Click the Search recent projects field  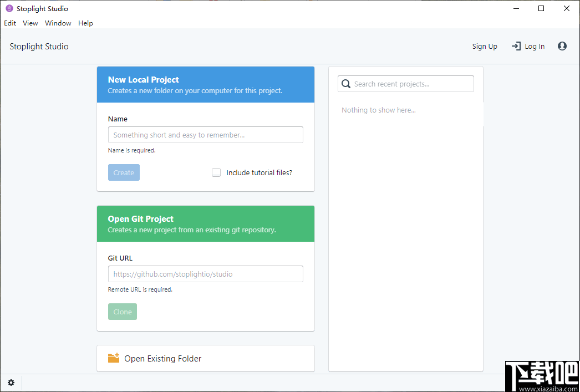411,84
